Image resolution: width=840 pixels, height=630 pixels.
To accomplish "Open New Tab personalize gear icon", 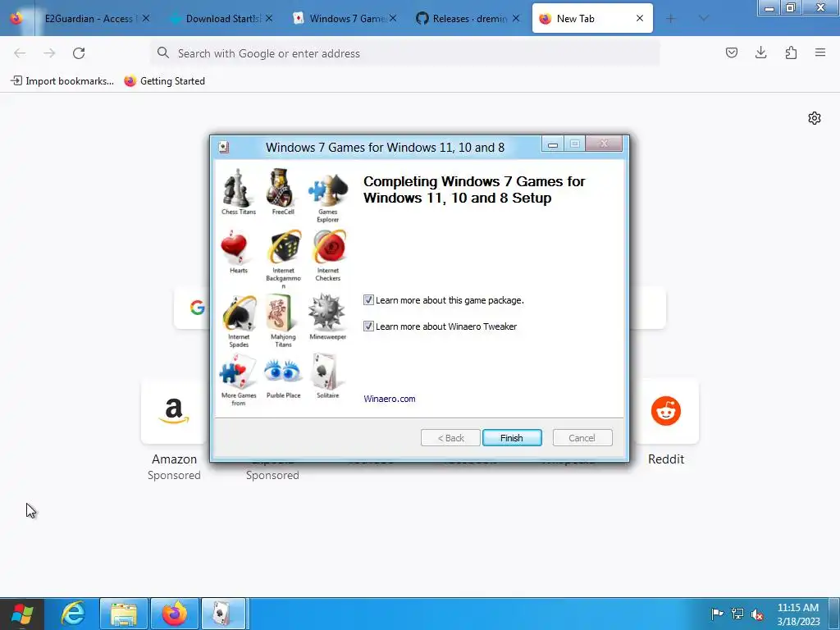I will click(x=815, y=118).
